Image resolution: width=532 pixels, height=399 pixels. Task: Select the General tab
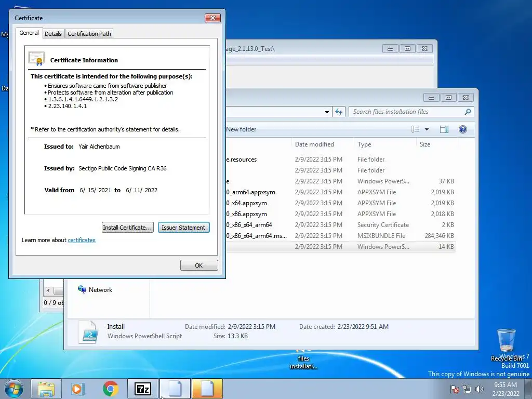pyautogui.click(x=29, y=33)
